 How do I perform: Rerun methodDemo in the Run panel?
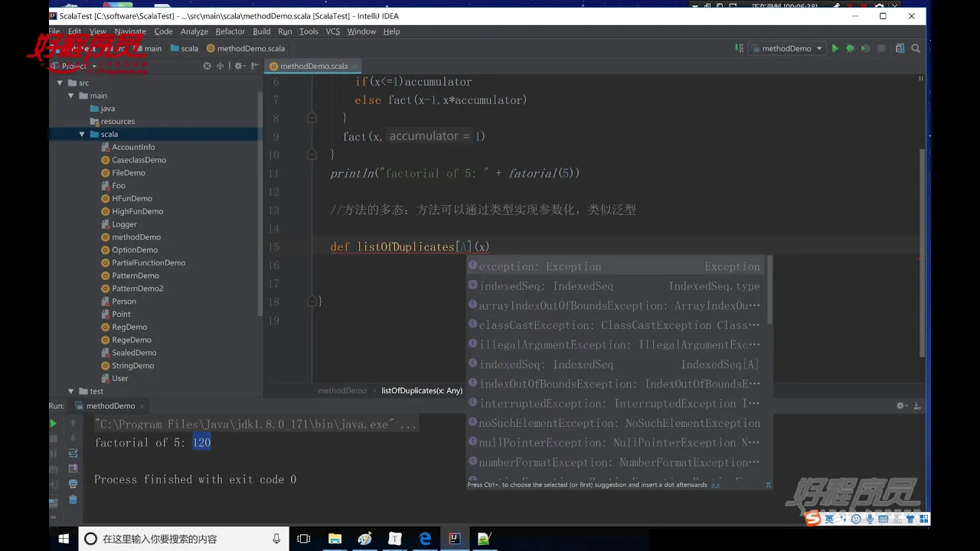coord(53,423)
